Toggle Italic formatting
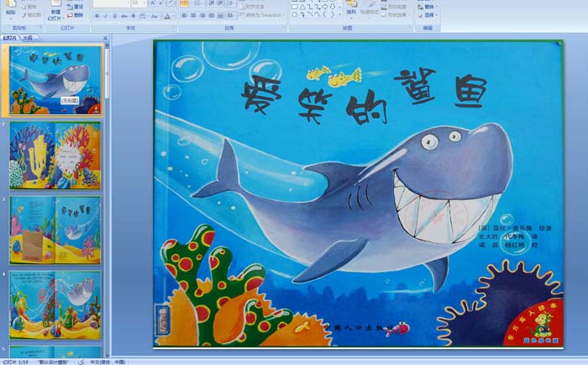The image size is (588, 365). pos(106,16)
